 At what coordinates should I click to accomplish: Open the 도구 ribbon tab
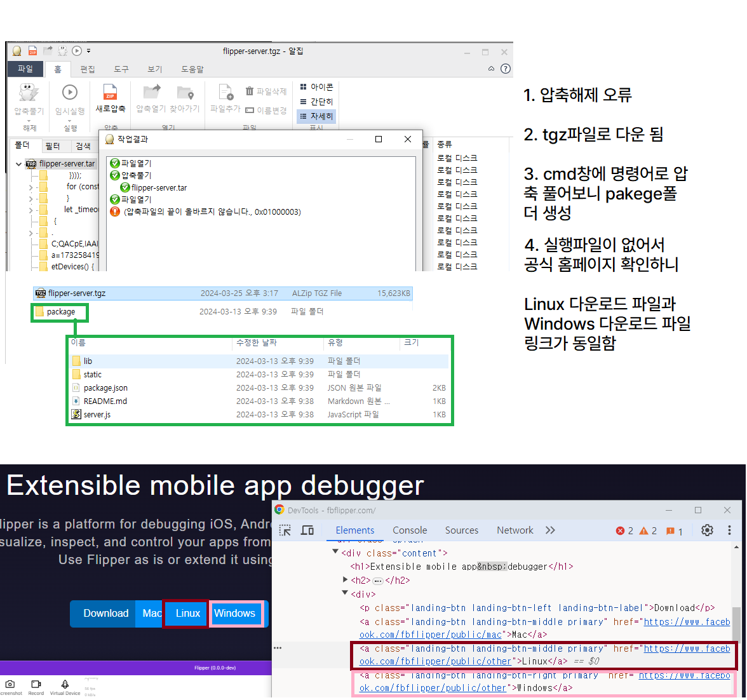(x=121, y=69)
